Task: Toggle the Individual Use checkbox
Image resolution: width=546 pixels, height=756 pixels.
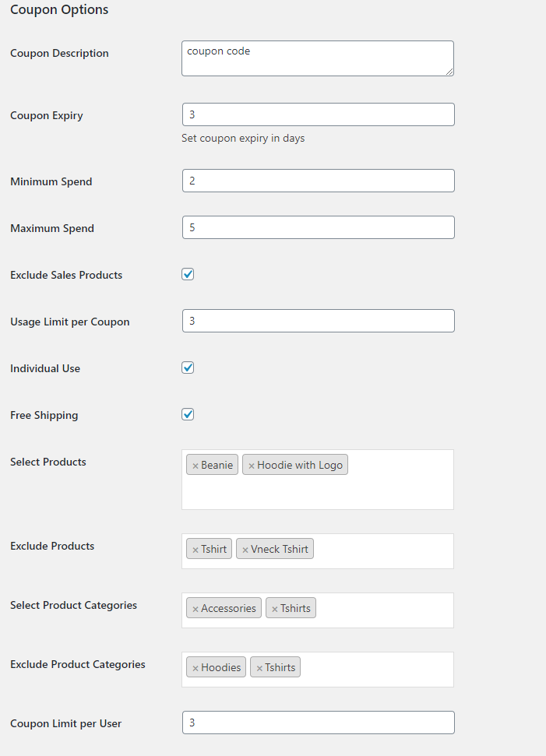Action: (x=187, y=367)
